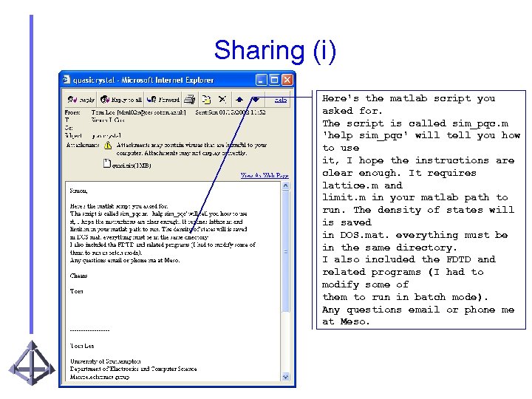
Task: Click 'Department of Electronics and Computer Science' line
Action: coord(133,369)
